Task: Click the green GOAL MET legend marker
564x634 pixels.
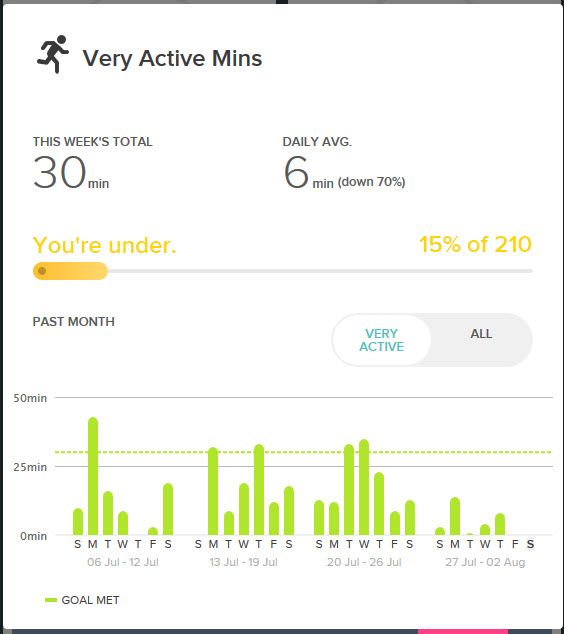Action: point(51,600)
